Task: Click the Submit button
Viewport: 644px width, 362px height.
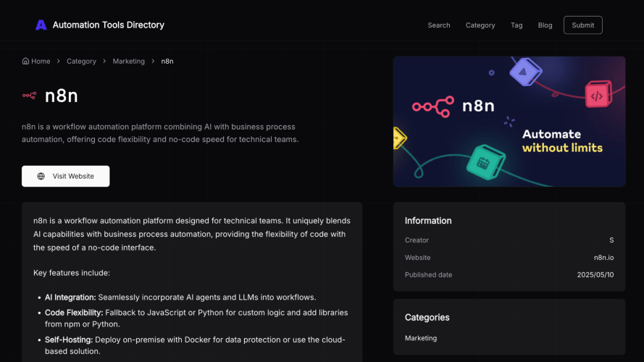Action: click(x=583, y=25)
